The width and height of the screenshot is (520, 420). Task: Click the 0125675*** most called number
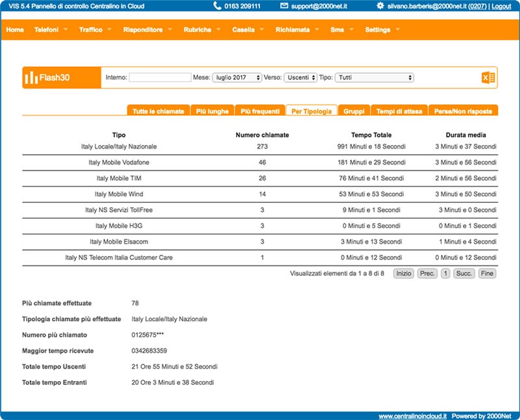point(148,335)
